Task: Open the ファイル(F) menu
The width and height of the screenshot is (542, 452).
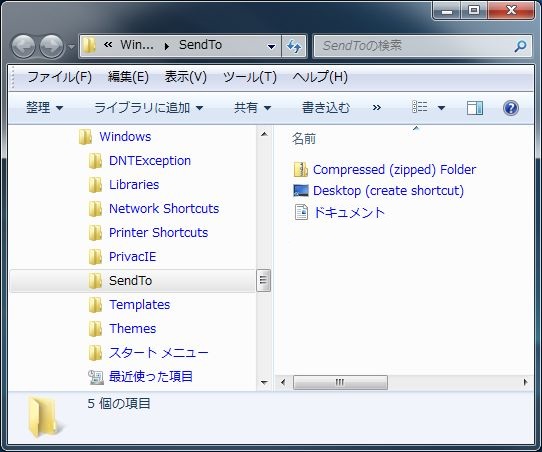Action: point(59,77)
